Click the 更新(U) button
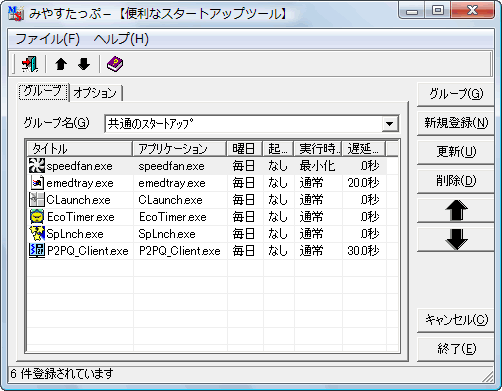The height and width of the screenshot is (391, 502). coord(455,152)
